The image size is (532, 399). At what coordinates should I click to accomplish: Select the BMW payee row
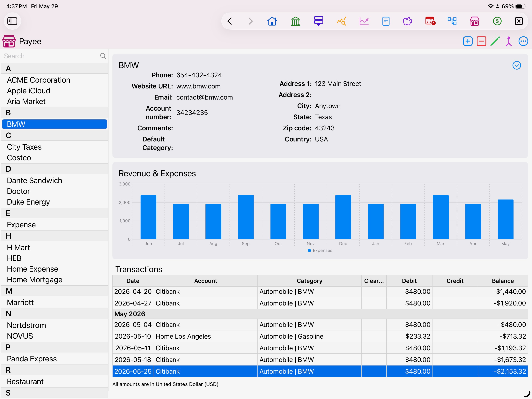click(54, 124)
